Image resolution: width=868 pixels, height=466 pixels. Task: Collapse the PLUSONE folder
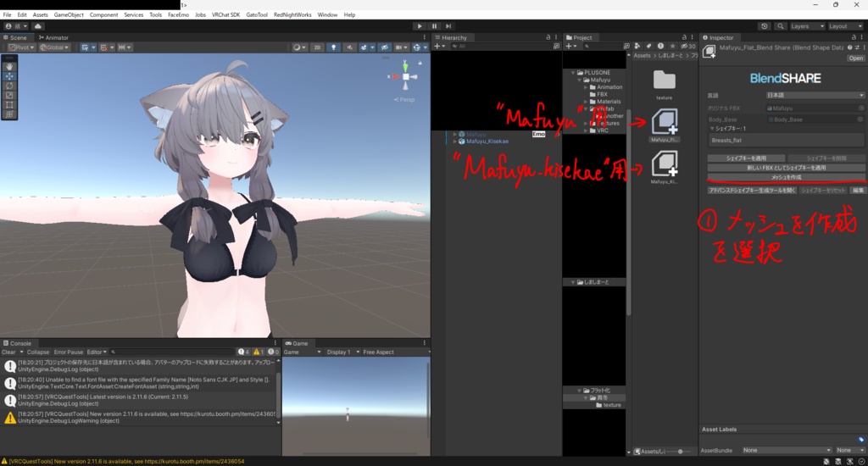(x=574, y=73)
